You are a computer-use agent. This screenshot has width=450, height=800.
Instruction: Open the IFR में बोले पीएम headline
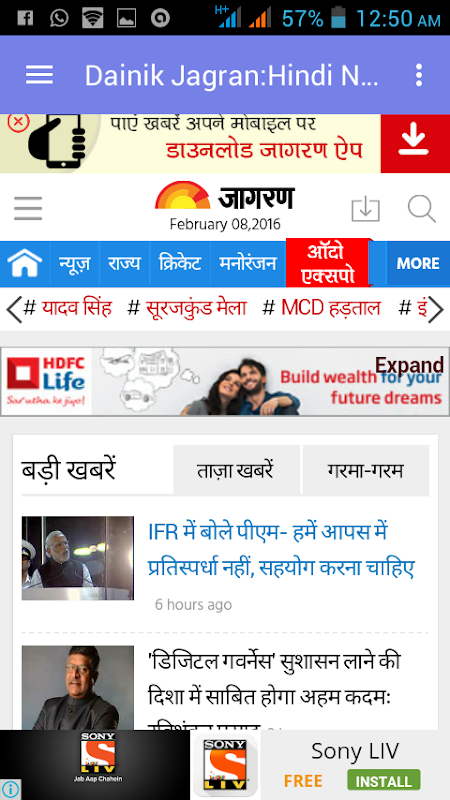click(281, 550)
